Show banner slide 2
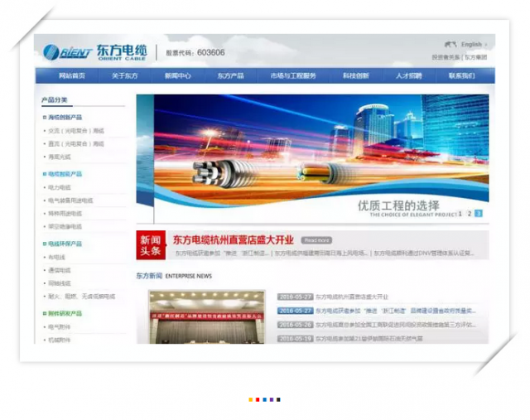The image size is (530, 420). click(x=470, y=214)
